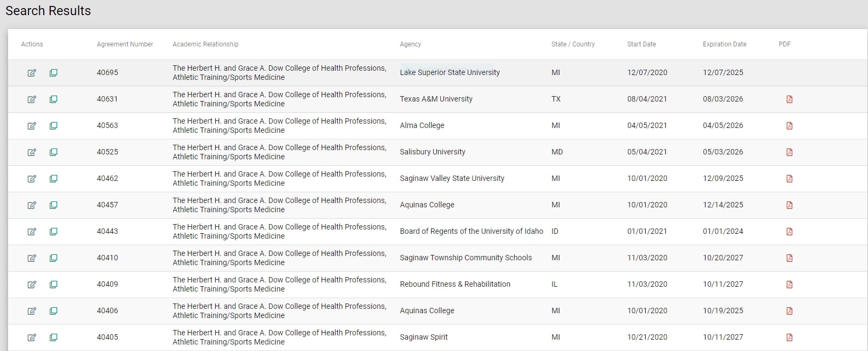Select the Lake Superior State University agency name
This screenshot has height=351, width=868.
point(449,72)
